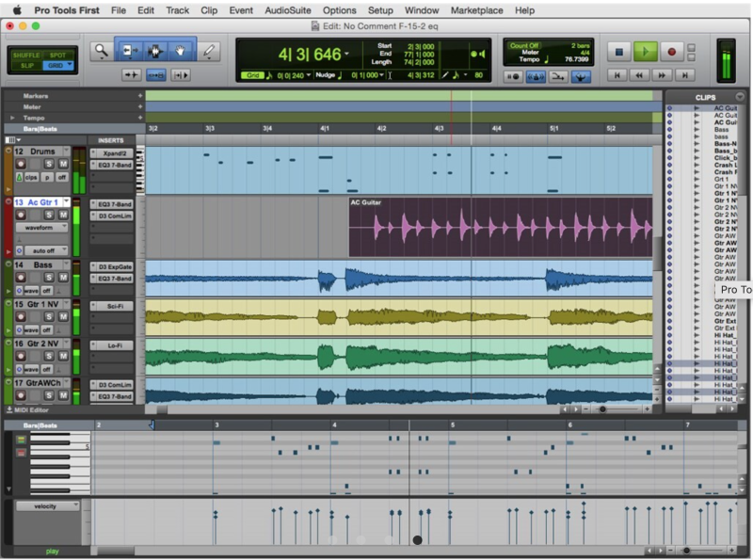Mute the Drums track

(x=63, y=164)
